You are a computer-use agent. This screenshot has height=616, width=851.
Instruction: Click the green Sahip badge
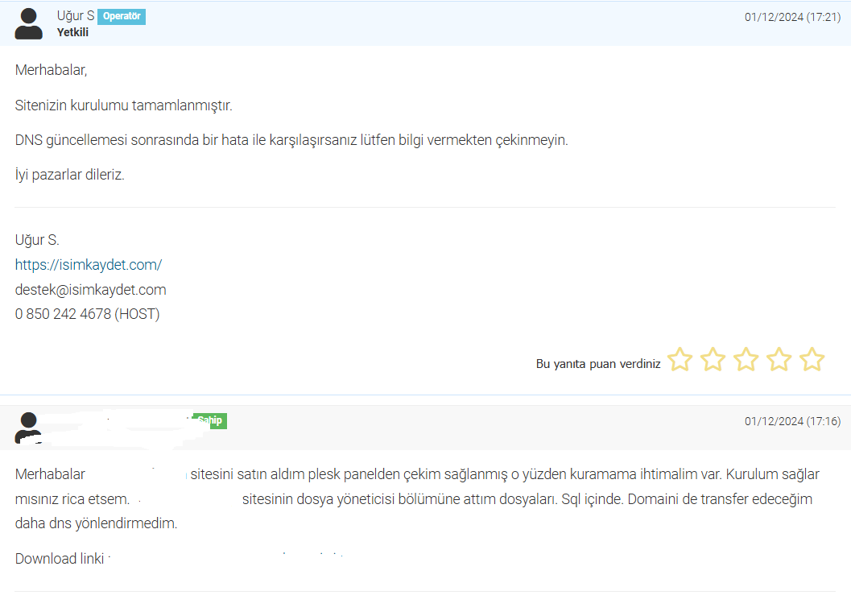pyautogui.click(x=211, y=420)
